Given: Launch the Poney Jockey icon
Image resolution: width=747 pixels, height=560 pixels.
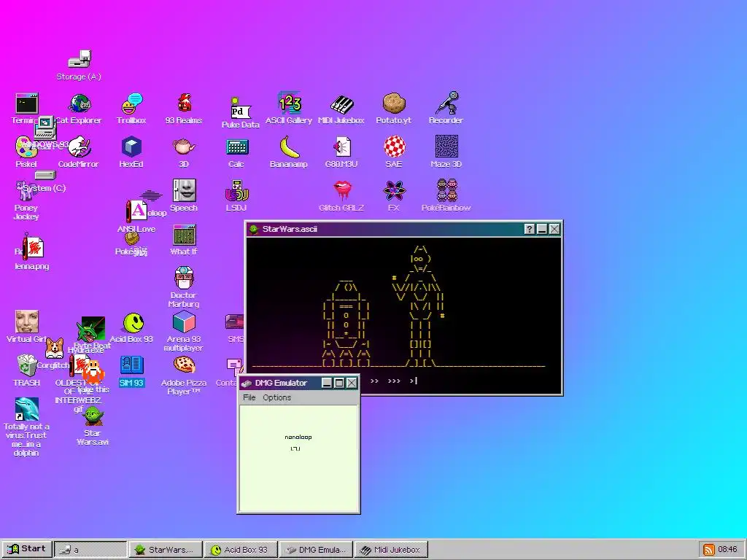Looking at the screenshot, I should click(25, 191).
